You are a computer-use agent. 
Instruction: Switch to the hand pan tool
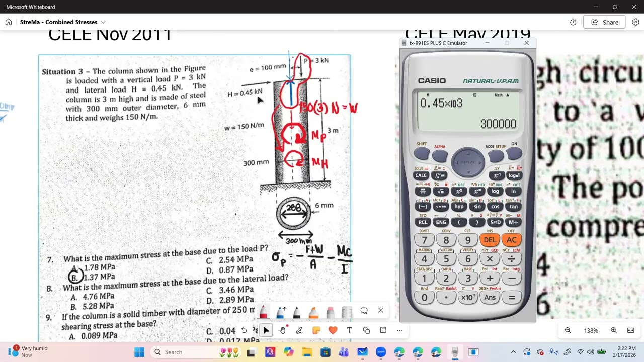coord(283,330)
